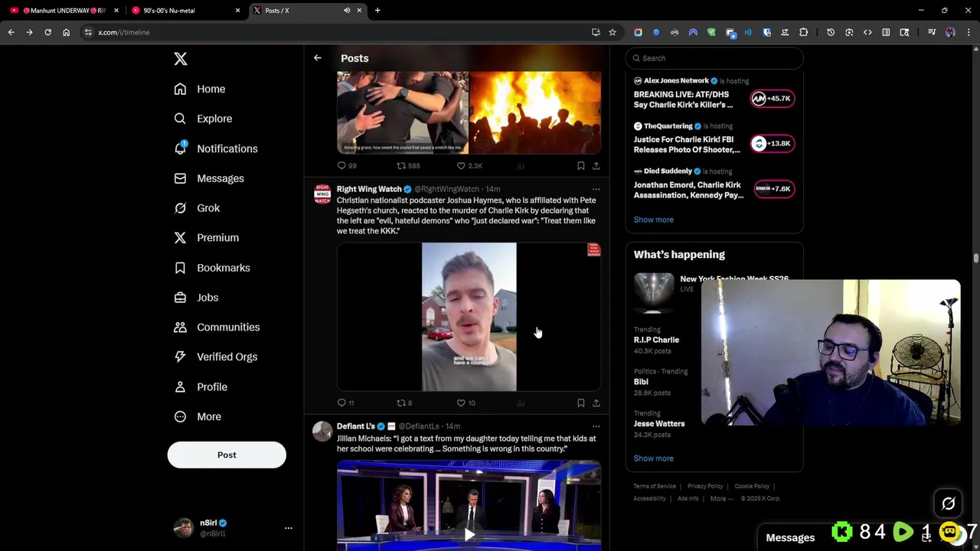Switch to 90's-00's Nu-metal browser tab
980x551 pixels.
(x=184, y=11)
